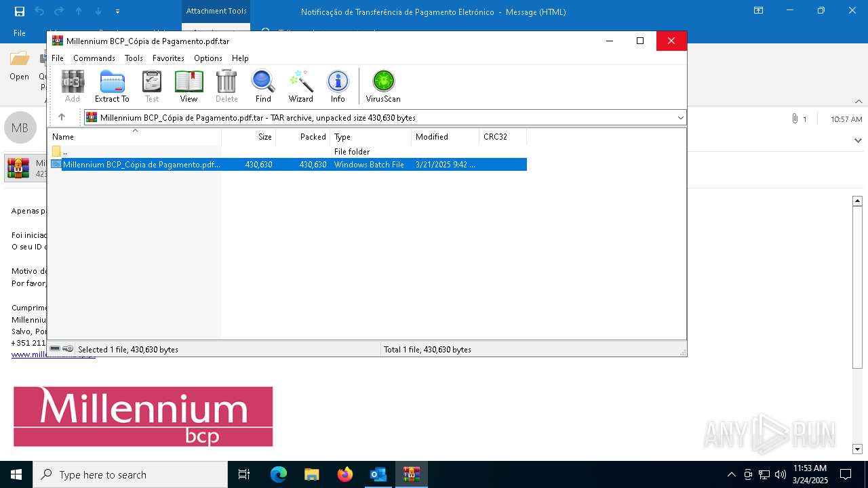The height and width of the screenshot is (488, 868).
Task: Open Outlook quick access customize dropdown
Action: pyautogui.click(x=118, y=12)
